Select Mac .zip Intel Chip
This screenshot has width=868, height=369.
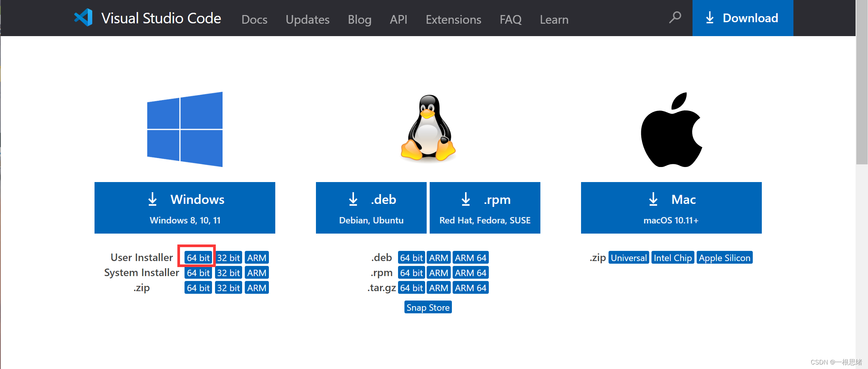(673, 258)
